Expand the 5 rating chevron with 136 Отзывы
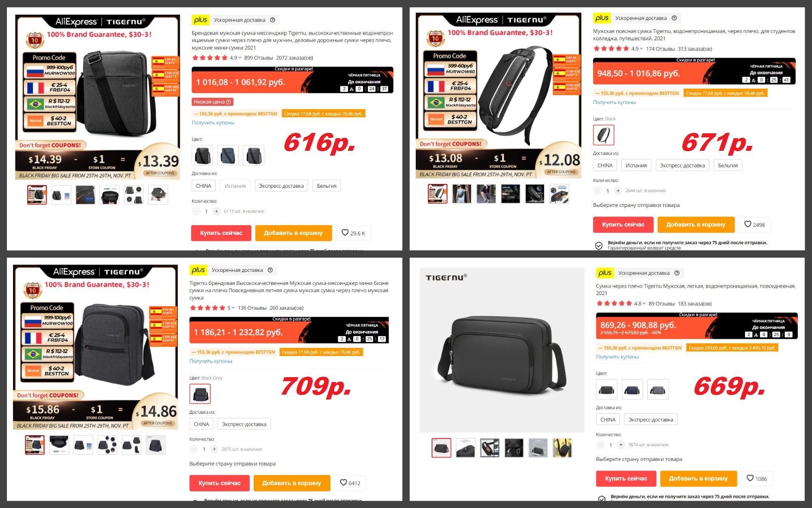 233,308
